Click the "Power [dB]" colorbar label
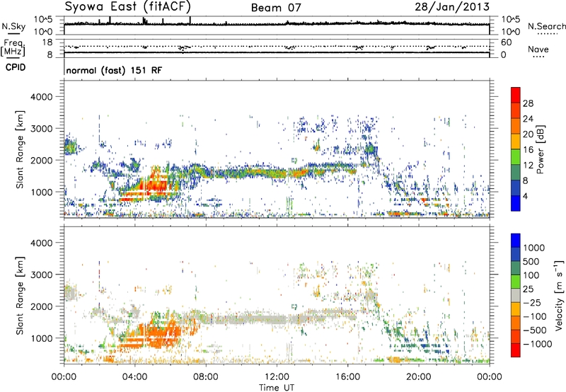 pos(541,149)
